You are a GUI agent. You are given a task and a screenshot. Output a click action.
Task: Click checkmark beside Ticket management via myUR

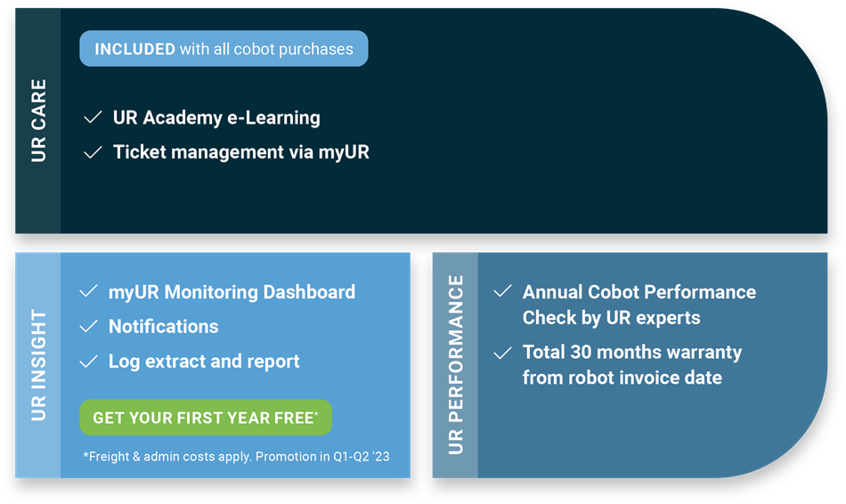click(x=94, y=152)
